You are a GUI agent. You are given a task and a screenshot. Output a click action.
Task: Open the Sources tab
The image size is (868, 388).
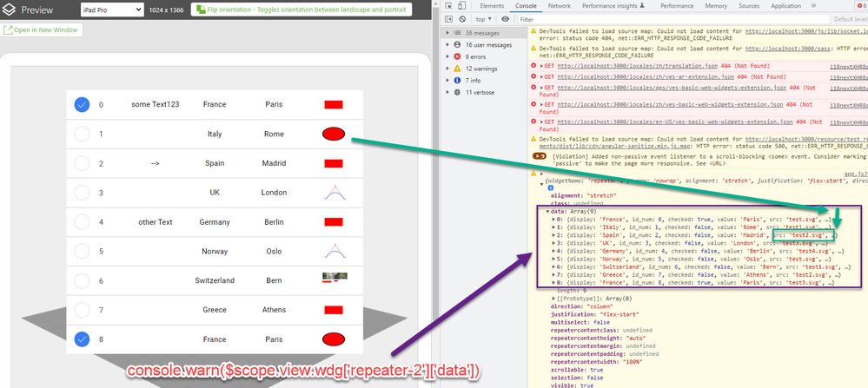coord(749,5)
